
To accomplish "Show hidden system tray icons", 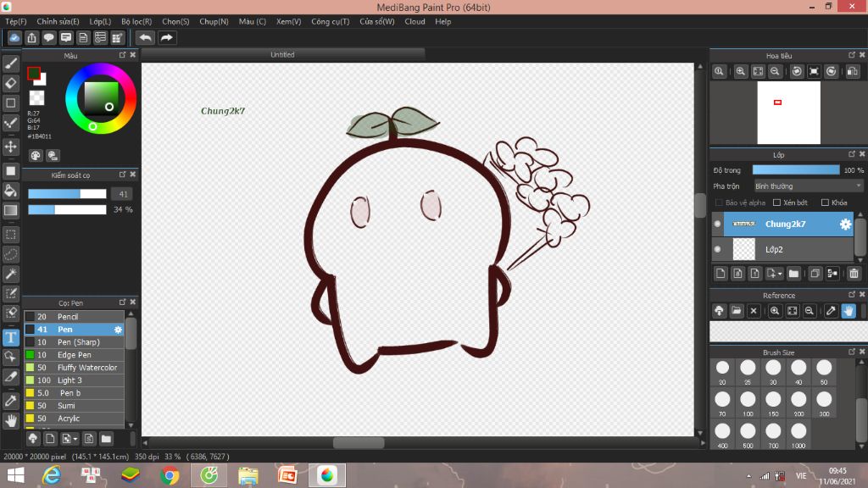I will coord(748,476).
